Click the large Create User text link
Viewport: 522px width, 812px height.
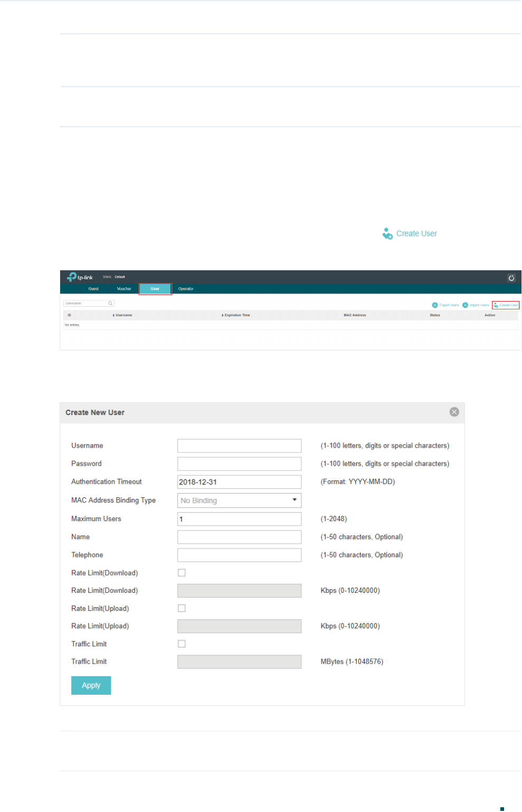click(416, 233)
